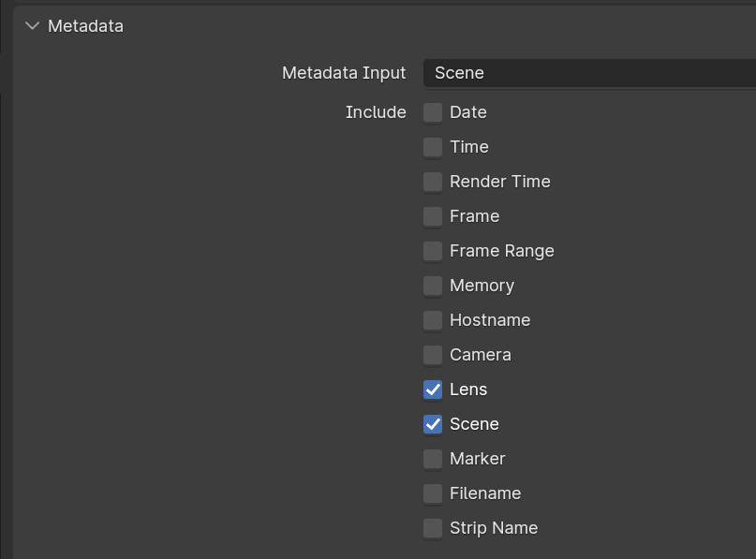Check the Filename option
This screenshot has width=756, height=559.
[433, 494]
